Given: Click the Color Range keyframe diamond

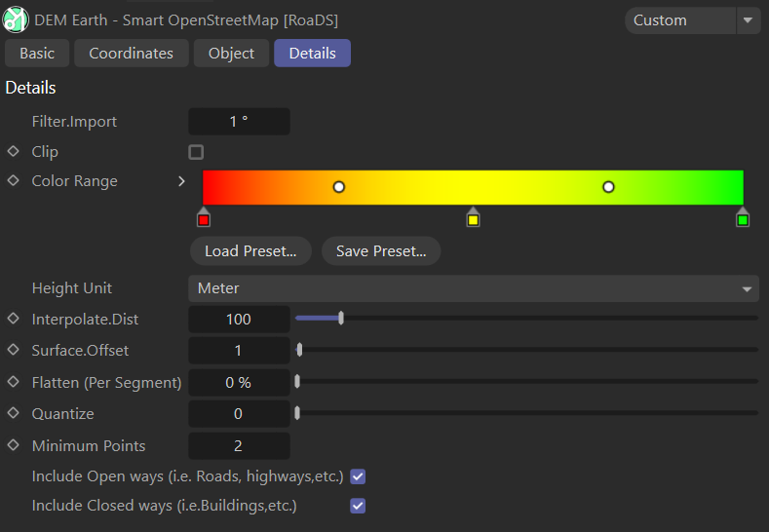Looking at the screenshot, I should pos(14,180).
